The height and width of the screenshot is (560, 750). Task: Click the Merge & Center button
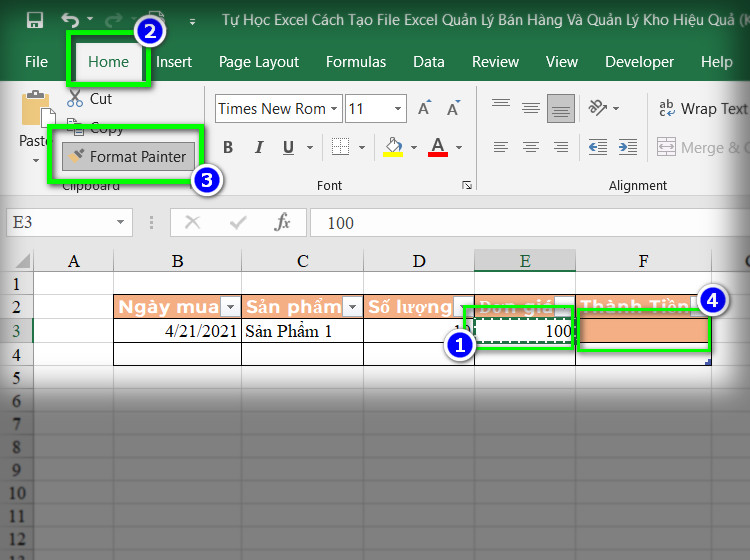(701, 147)
